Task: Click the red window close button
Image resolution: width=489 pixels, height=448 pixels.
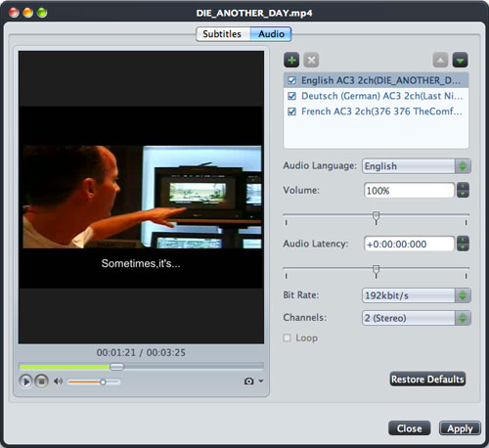Action: coord(14,13)
